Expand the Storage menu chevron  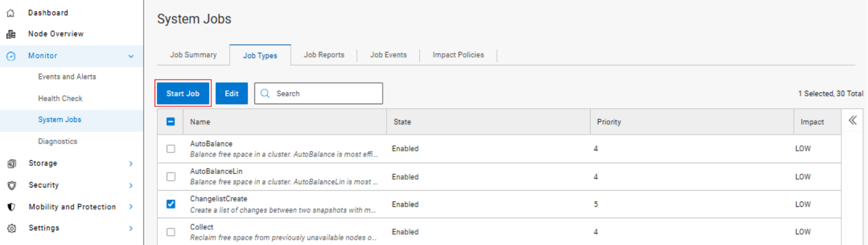click(x=131, y=164)
